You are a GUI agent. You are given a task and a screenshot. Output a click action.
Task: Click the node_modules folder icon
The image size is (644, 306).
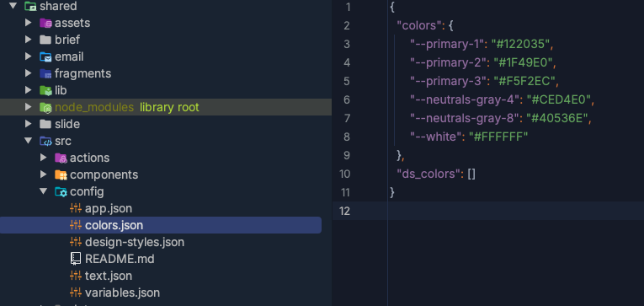pyautogui.click(x=45, y=107)
